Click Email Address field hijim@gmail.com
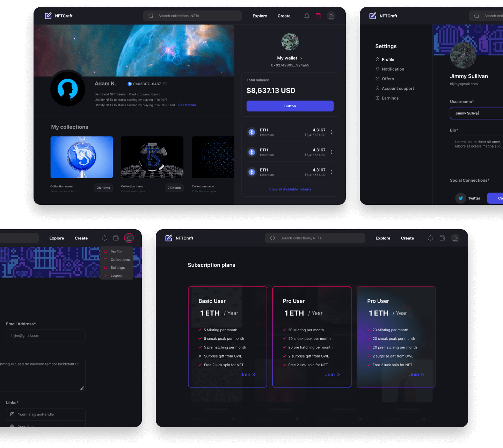The height and width of the screenshot is (448, 503). (x=46, y=335)
